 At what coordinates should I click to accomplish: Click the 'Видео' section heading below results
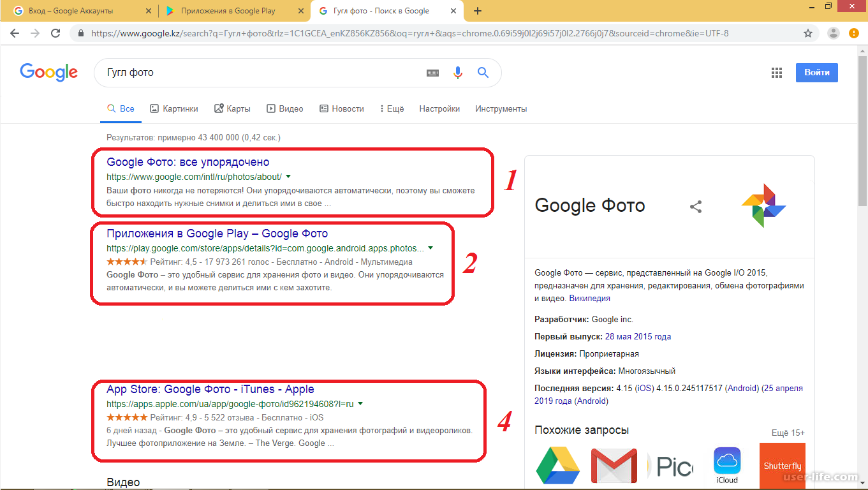coord(123,482)
